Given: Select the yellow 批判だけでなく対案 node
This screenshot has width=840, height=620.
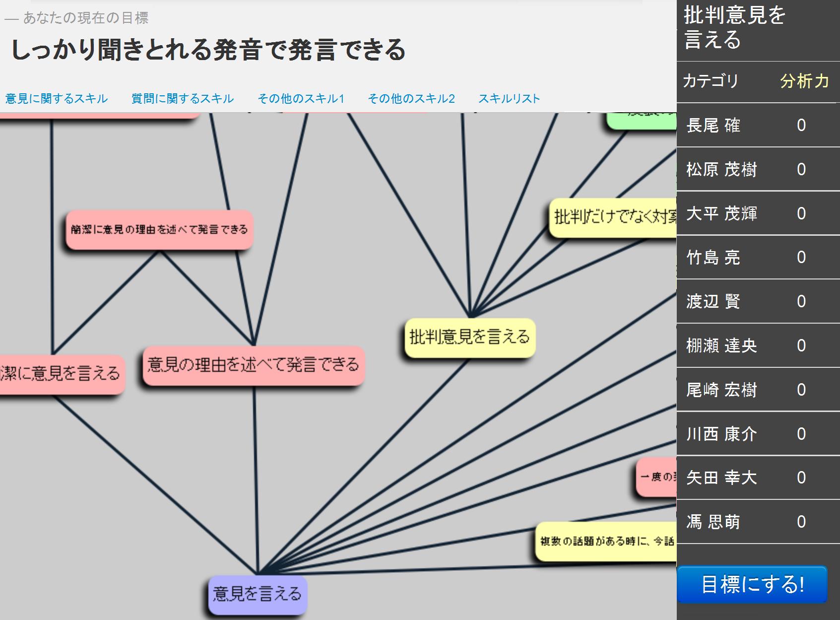Looking at the screenshot, I should [x=614, y=217].
